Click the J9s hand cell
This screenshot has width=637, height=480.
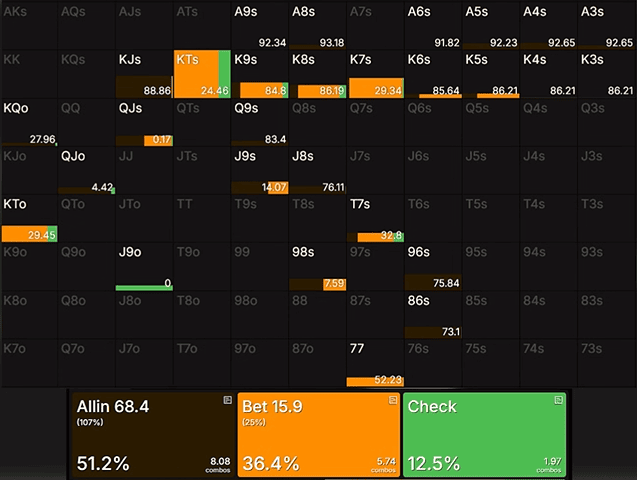click(x=260, y=170)
